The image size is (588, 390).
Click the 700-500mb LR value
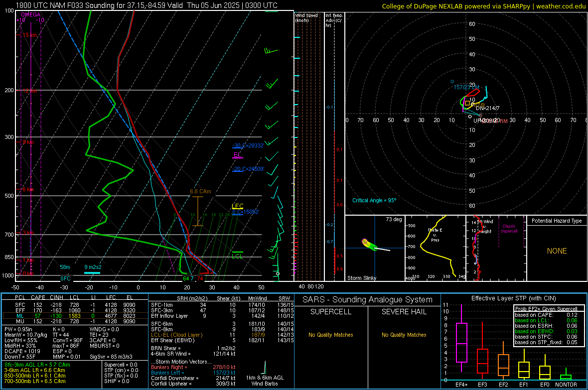tap(35, 381)
